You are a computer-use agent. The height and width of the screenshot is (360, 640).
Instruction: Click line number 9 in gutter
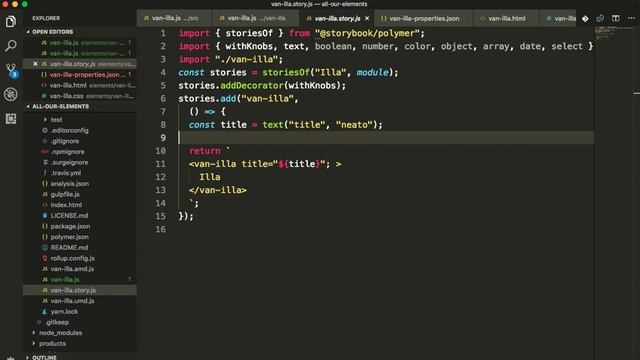click(163, 138)
